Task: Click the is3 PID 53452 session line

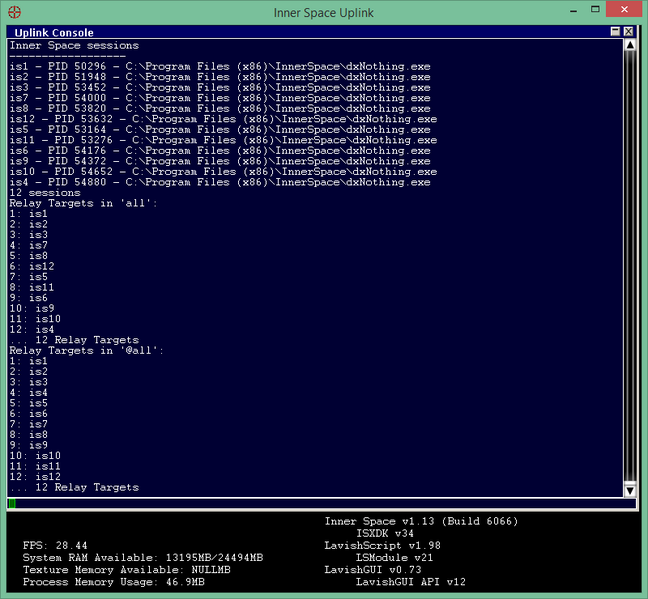Action: [220, 88]
